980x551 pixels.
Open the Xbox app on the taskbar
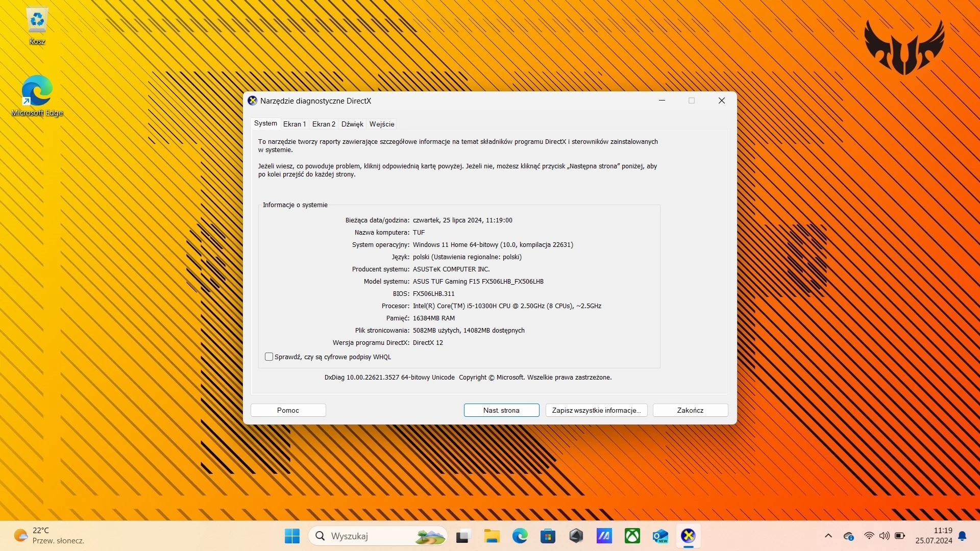632,536
